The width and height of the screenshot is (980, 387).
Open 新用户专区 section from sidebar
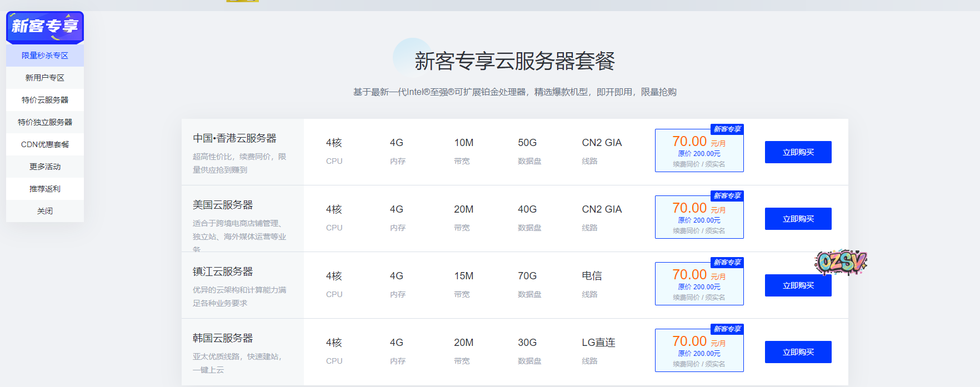point(45,78)
